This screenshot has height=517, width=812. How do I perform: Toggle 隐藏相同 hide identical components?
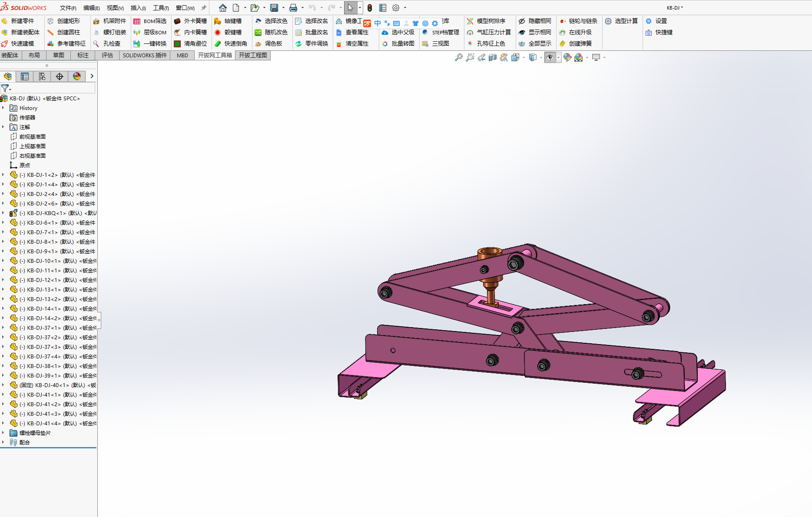tap(535, 21)
